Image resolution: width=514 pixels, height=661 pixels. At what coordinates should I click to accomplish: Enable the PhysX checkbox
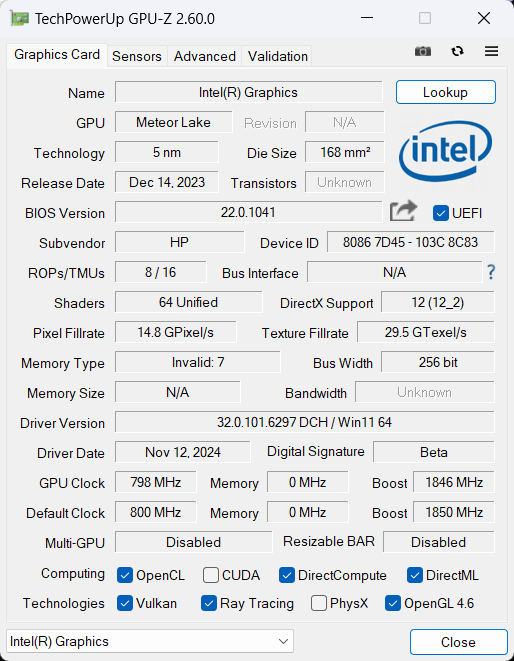[318, 603]
